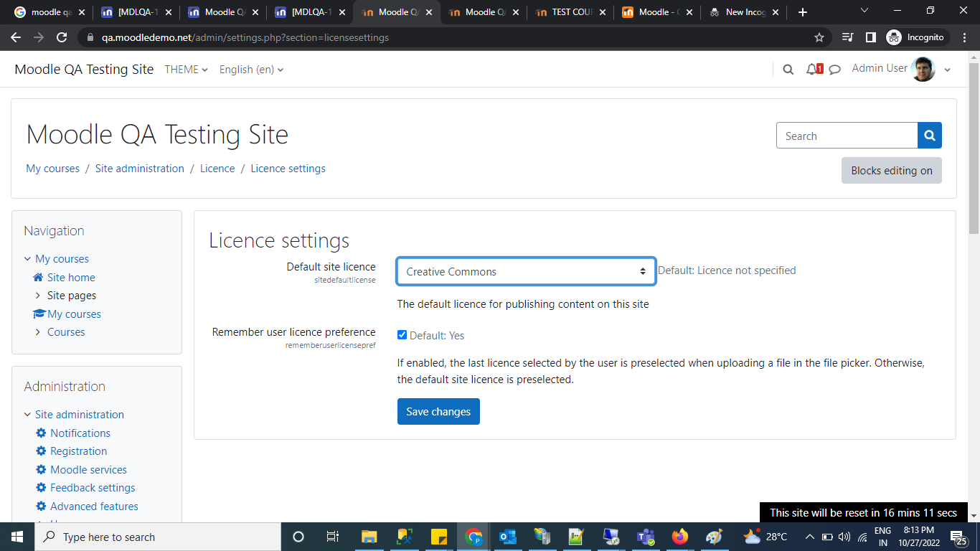Open Site home in Navigation
The height and width of the screenshot is (551, 980).
[x=71, y=278]
